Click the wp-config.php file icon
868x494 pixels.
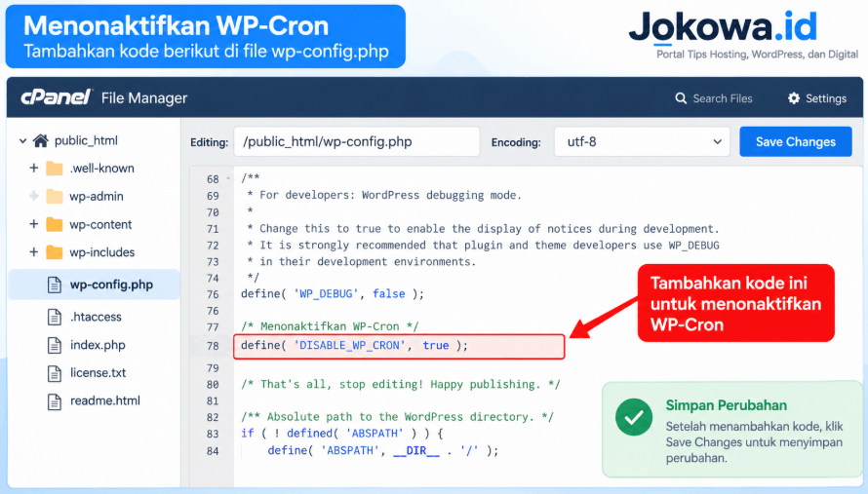[55, 285]
